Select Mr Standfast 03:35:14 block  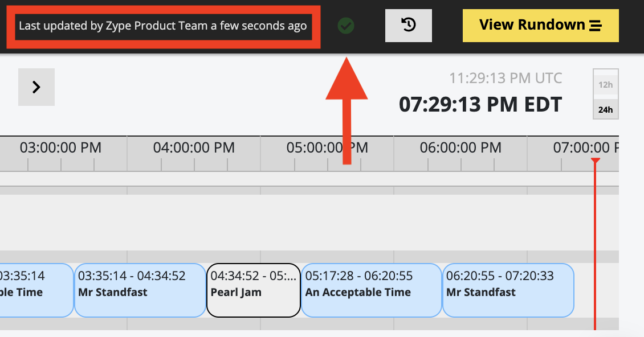[140, 290]
